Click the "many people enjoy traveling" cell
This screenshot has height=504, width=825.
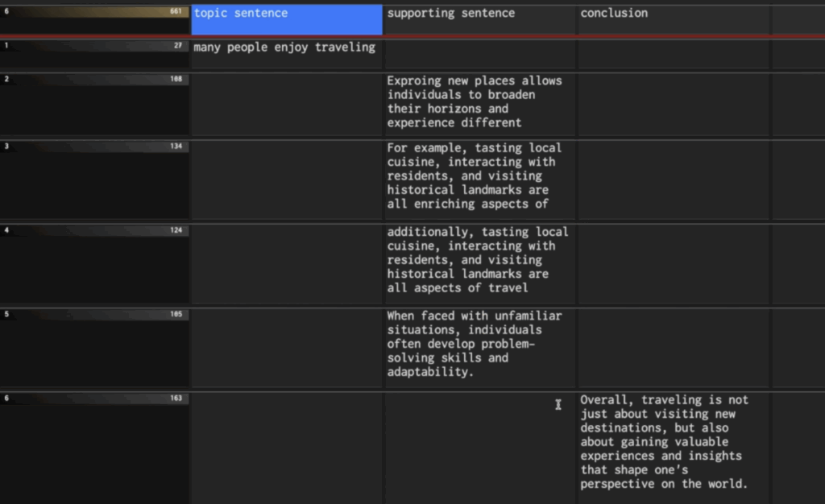(x=286, y=54)
